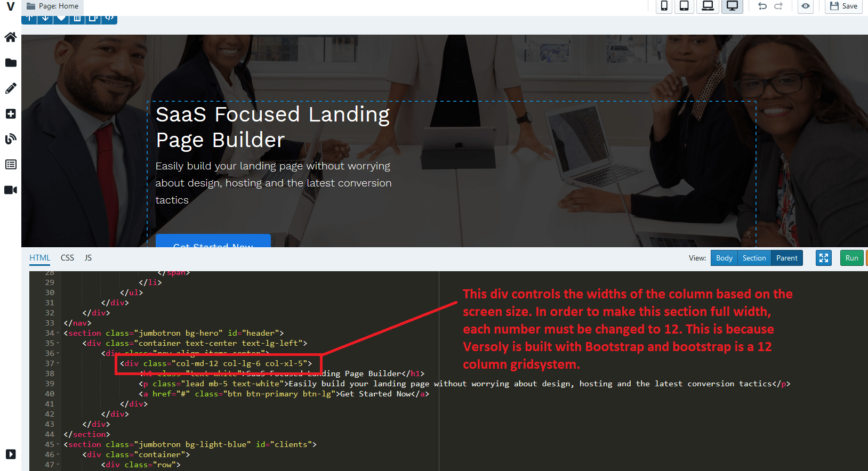Click line number 40 in the gutter
The height and width of the screenshot is (471, 868).
[50, 394]
